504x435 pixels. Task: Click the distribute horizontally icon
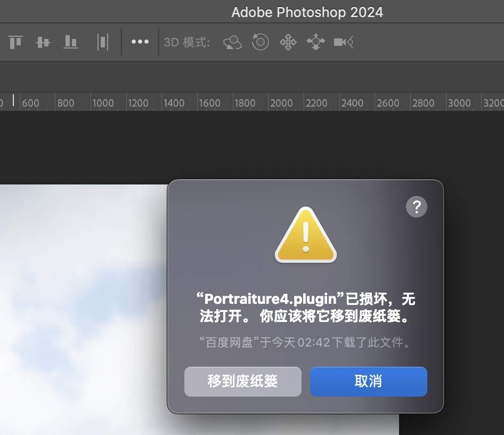103,42
